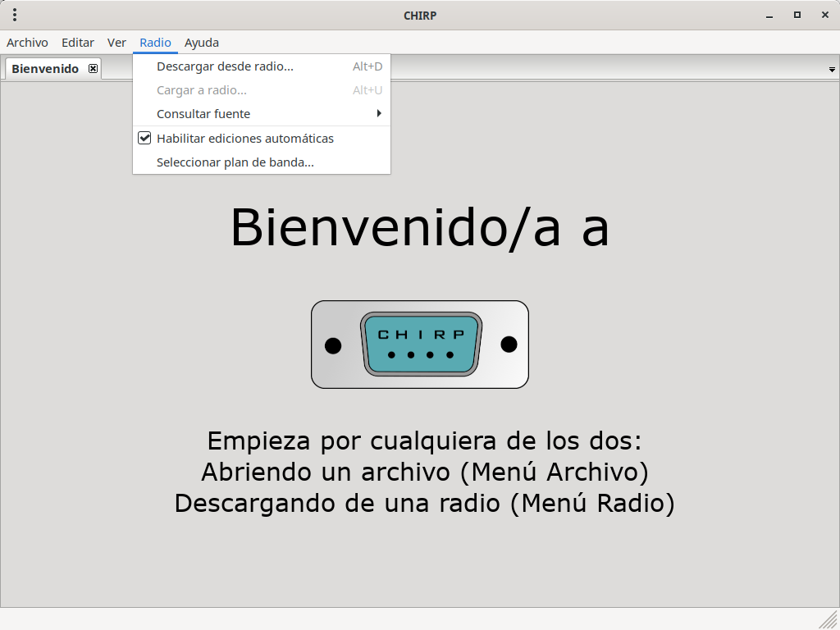Open the Ayuda menu
840x630 pixels.
(x=202, y=43)
